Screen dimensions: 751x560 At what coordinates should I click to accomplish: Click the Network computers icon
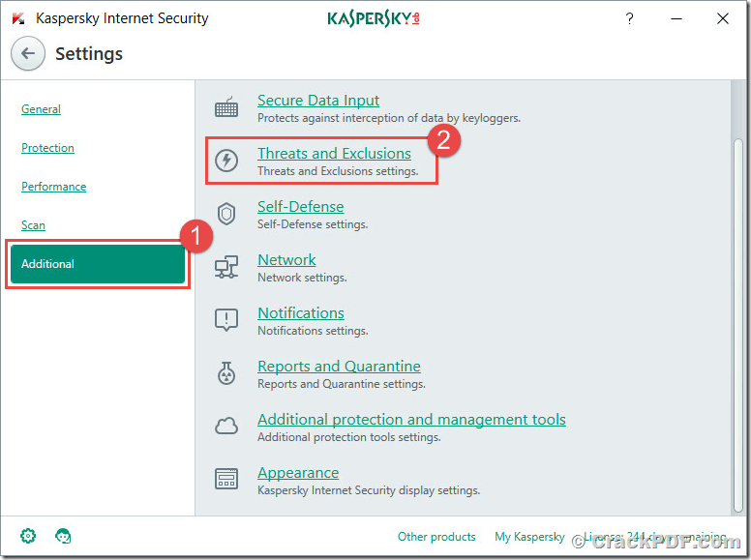click(226, 267)
